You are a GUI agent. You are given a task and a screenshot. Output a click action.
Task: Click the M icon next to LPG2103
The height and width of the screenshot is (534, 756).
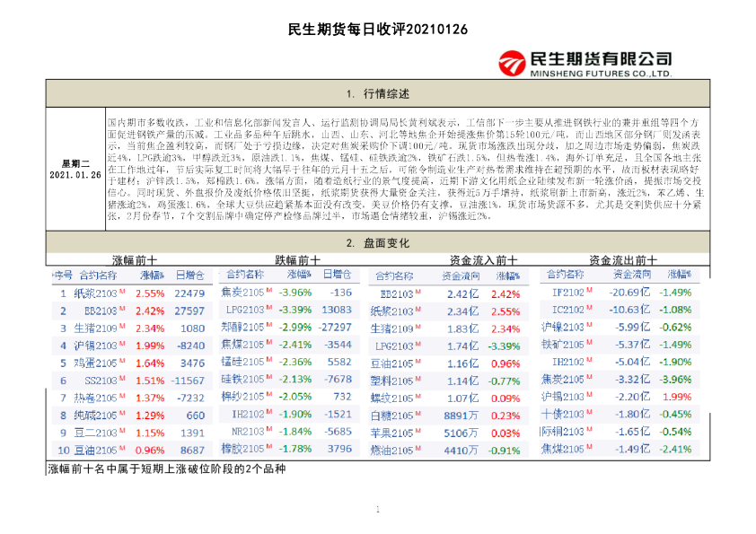268,308
